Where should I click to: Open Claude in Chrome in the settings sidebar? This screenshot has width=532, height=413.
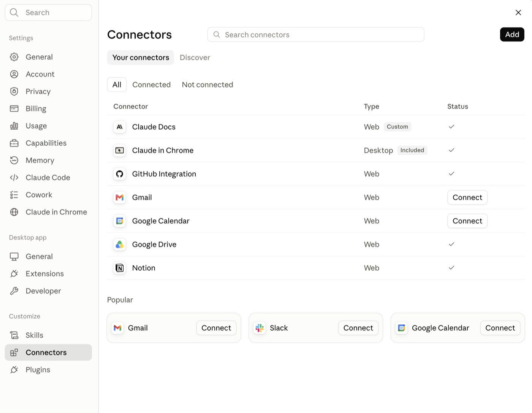pos(48,212)
